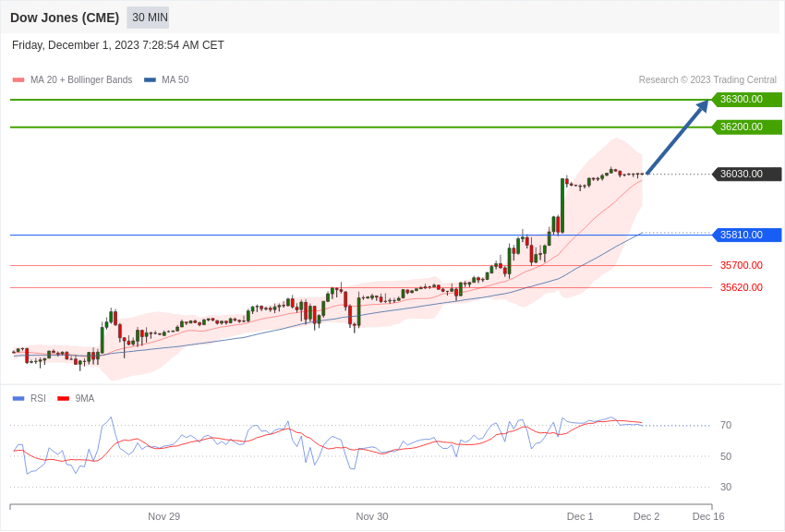This screenshot has width=785, height=532.
Task: Click the dark 36030.00 current price tag
Action: [746, 175]
